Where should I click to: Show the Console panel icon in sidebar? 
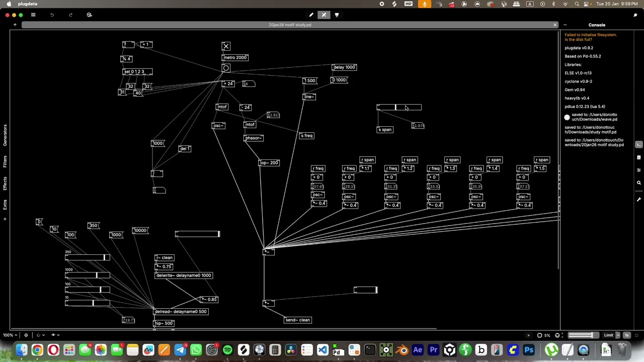pos(638,145)
